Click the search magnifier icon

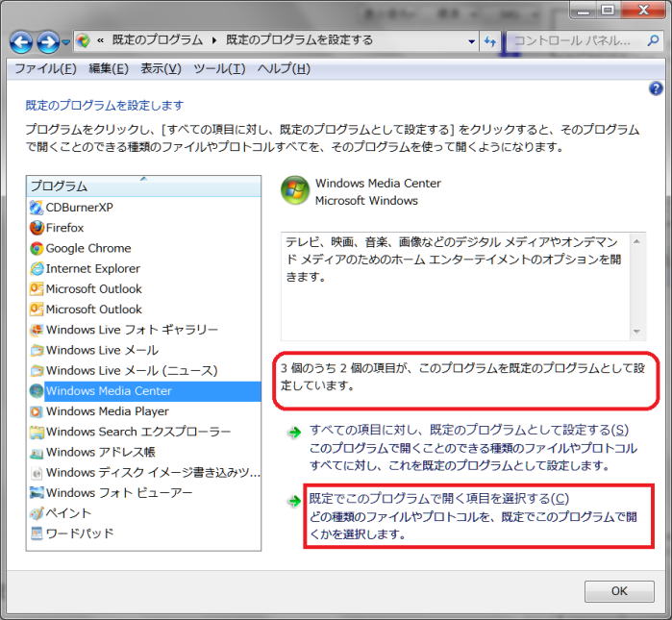[653, 40]
